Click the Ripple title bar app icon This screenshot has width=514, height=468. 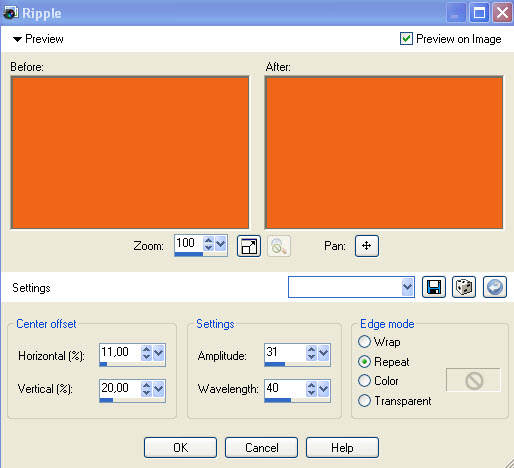(x=10, y=13)
